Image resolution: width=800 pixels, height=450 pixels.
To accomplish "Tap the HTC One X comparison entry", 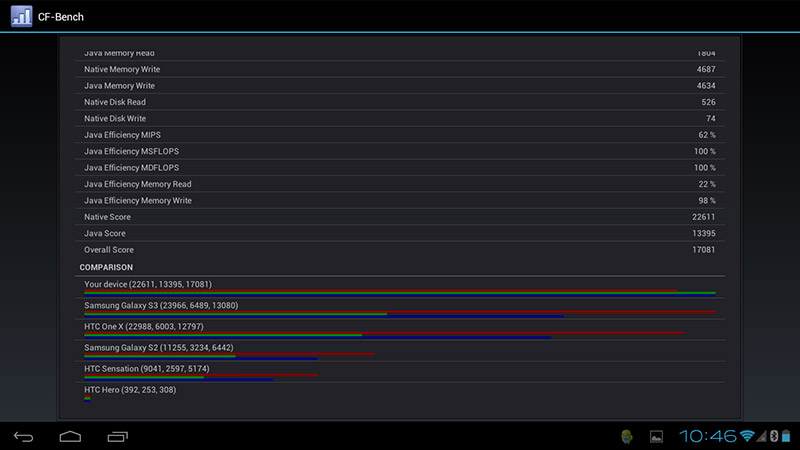I will click(399, 330).
